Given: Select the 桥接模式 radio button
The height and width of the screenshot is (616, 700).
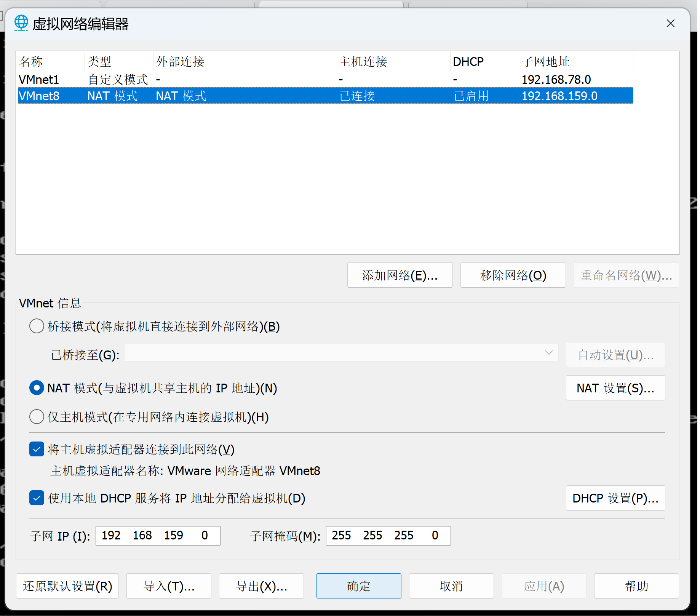Looking at the screenshot, I should pyautogui.click(x=37, y=326).
